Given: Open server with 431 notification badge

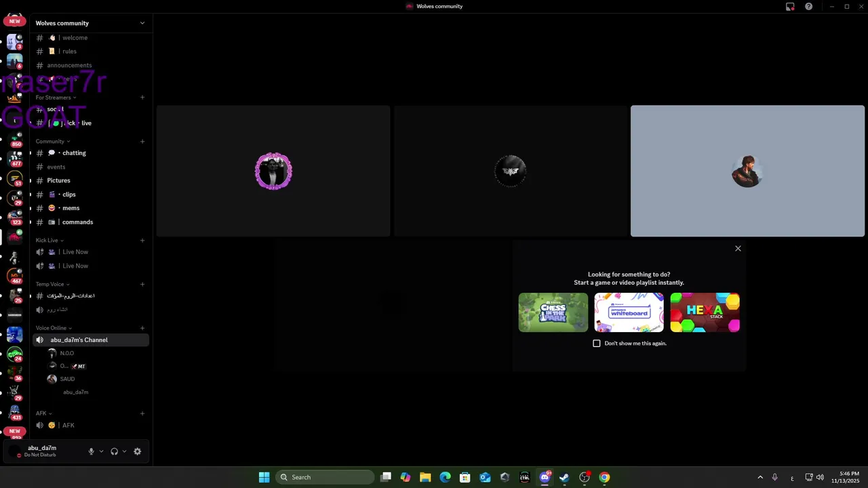Looking at the screenshot, I should 15,413.
